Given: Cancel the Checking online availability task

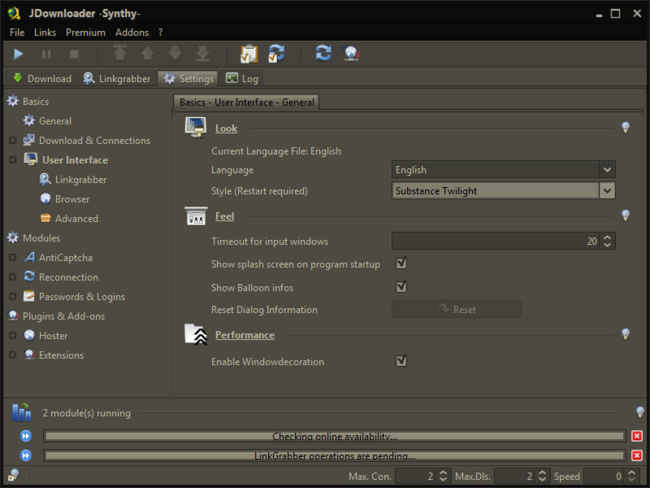Looking at the screenshot, I should [637, 436].
